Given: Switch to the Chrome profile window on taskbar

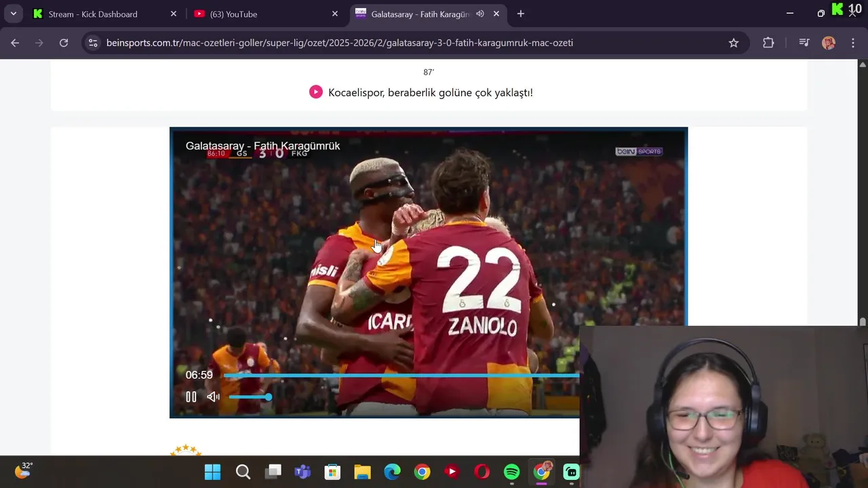Looking at the screenshot, I should 542,471.
